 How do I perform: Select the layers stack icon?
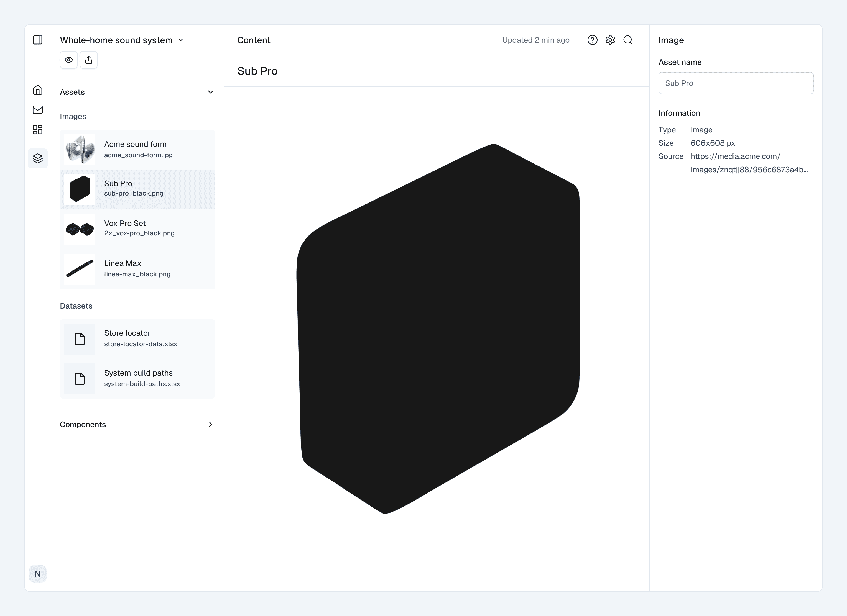click(x=38, y=159)
